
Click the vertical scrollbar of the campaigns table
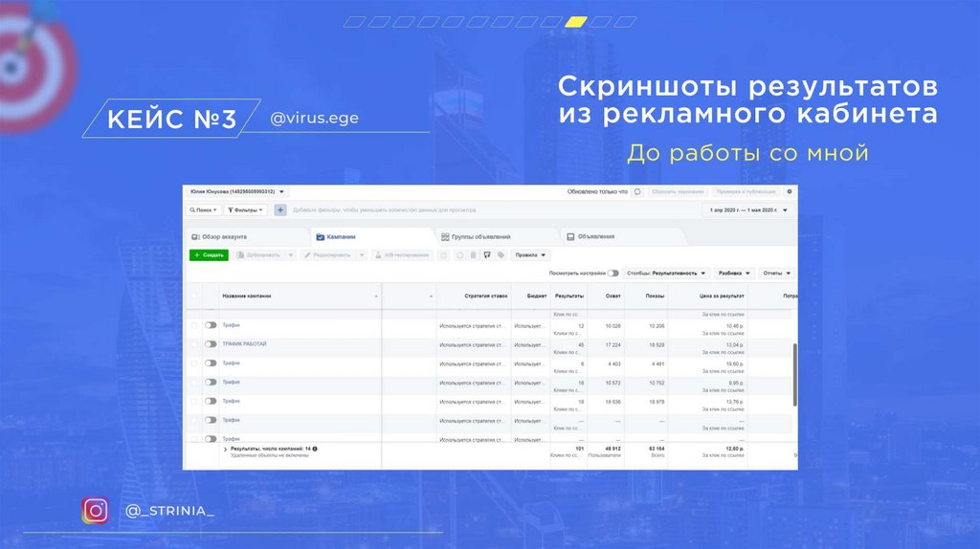coord(795,375)
